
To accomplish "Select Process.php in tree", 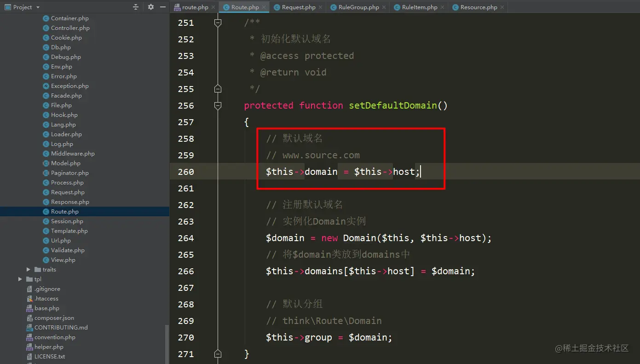I will tap(67, 183).
